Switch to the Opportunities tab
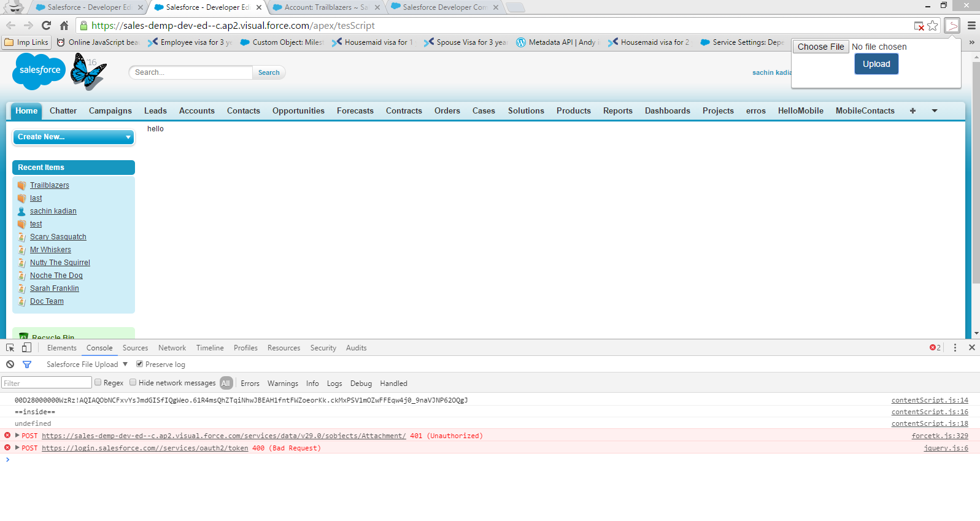The width and height of the screenshot is (980, 521). (x=298, y=111)
